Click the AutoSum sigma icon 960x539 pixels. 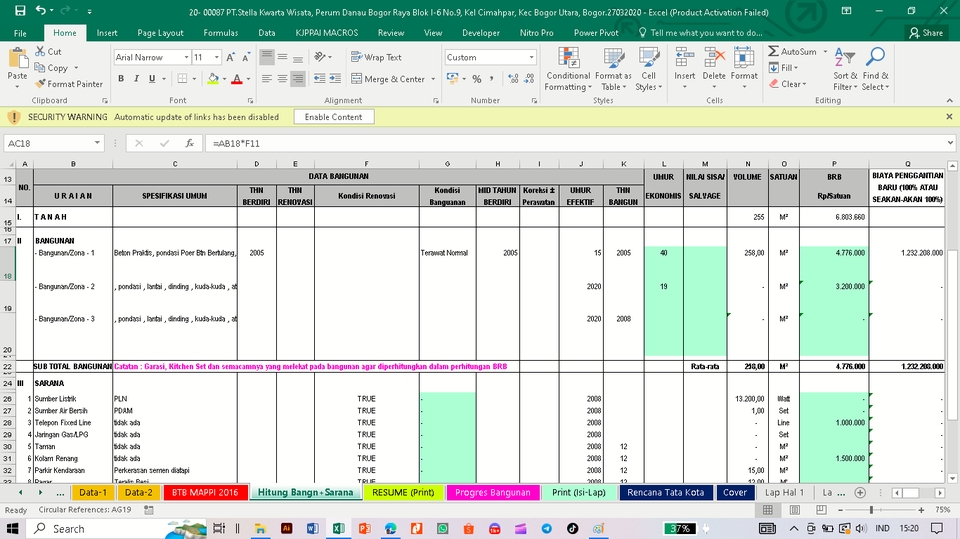(x=774, y=51)
